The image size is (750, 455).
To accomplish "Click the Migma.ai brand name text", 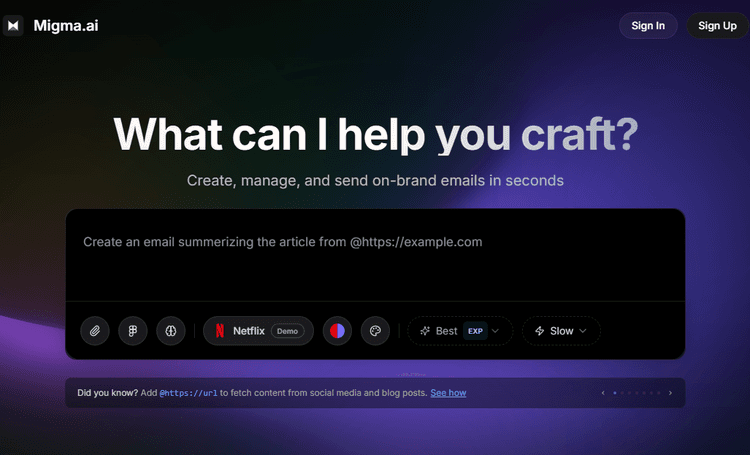I will (66, 25).
